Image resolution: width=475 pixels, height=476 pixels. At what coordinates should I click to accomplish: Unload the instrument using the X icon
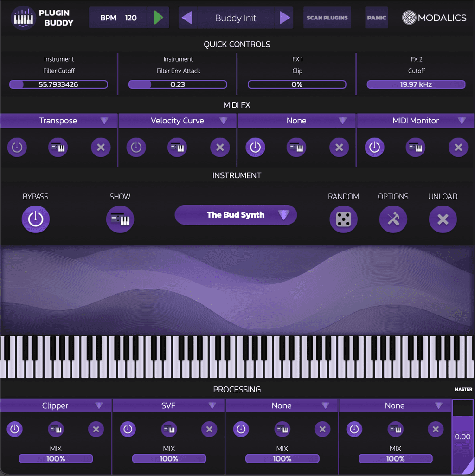(x=443, y=219)
